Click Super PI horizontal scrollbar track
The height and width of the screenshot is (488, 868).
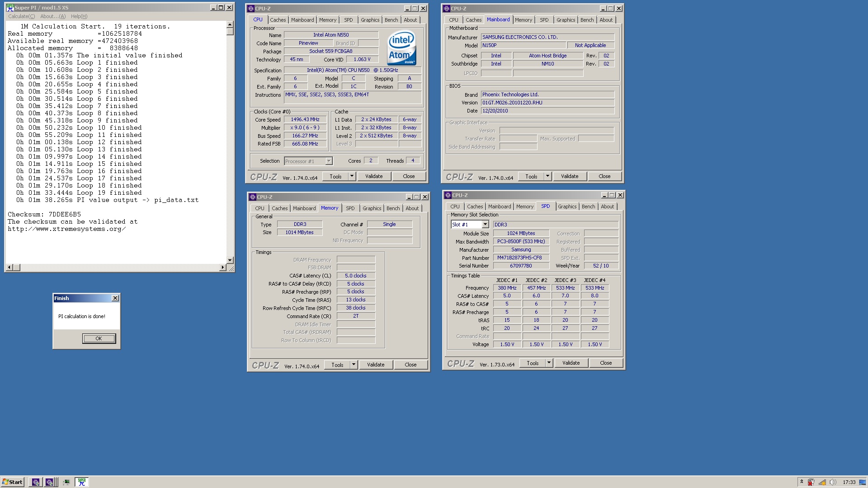click(x=119, y=267)
